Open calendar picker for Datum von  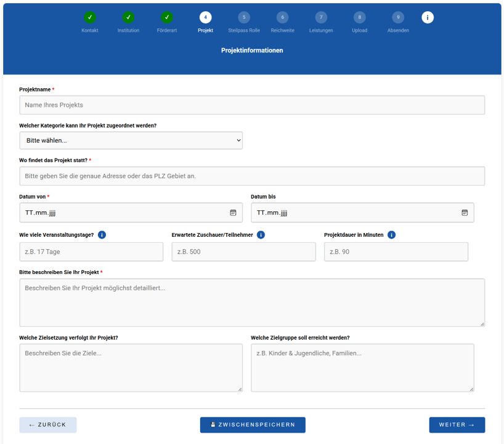point(233,213)
